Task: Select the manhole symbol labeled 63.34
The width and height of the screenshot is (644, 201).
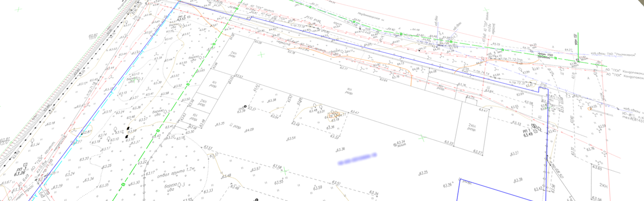Action: tap(394, 144)
